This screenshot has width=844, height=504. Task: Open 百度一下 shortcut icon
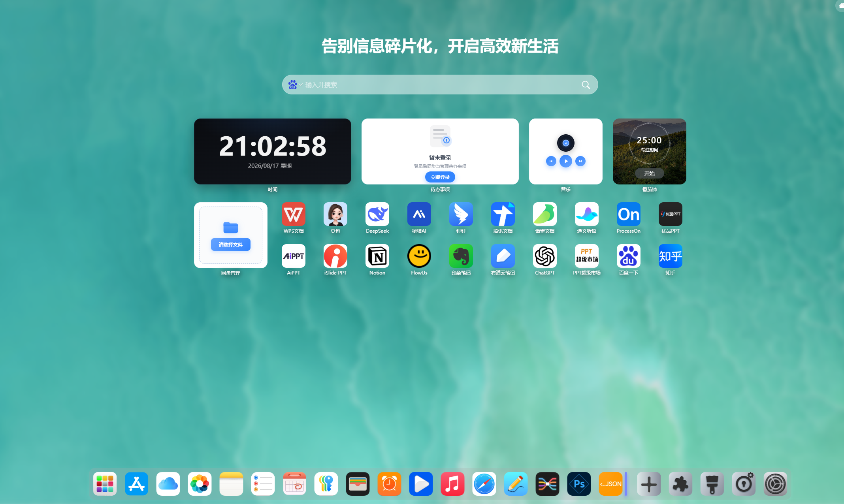pos(629,256)
